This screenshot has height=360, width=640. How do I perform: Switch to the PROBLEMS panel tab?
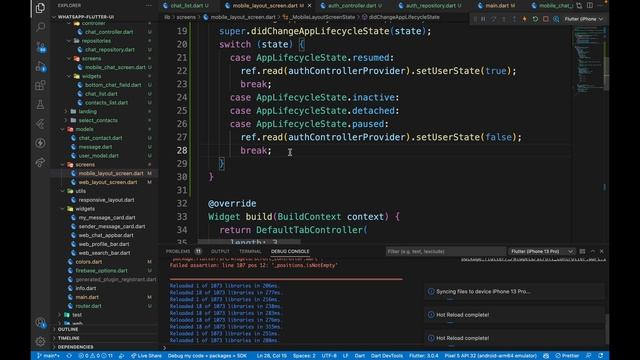(178, 251)
